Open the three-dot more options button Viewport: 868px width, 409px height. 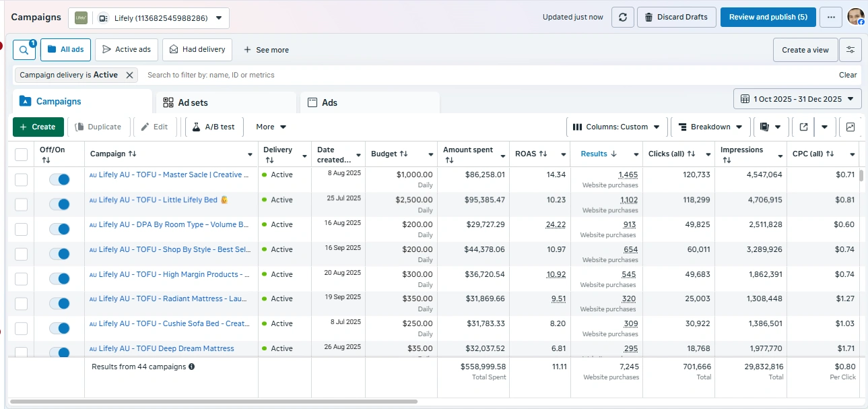[x=830, y=18]
